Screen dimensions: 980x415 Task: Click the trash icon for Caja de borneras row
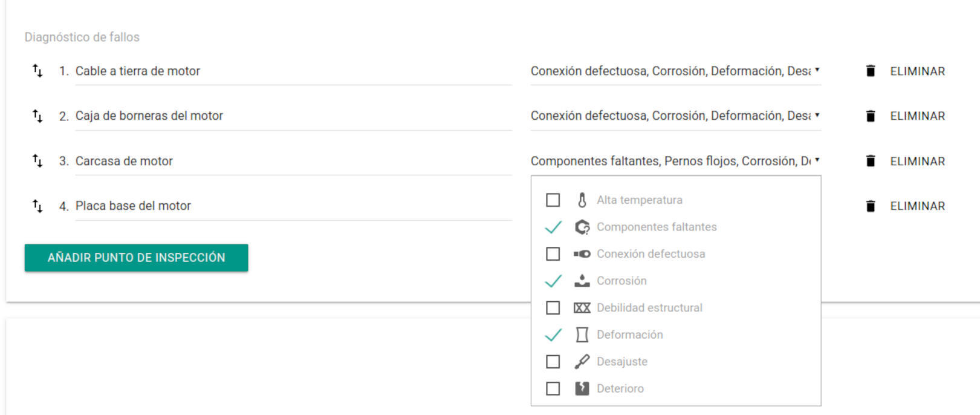(x=870, y=116)
